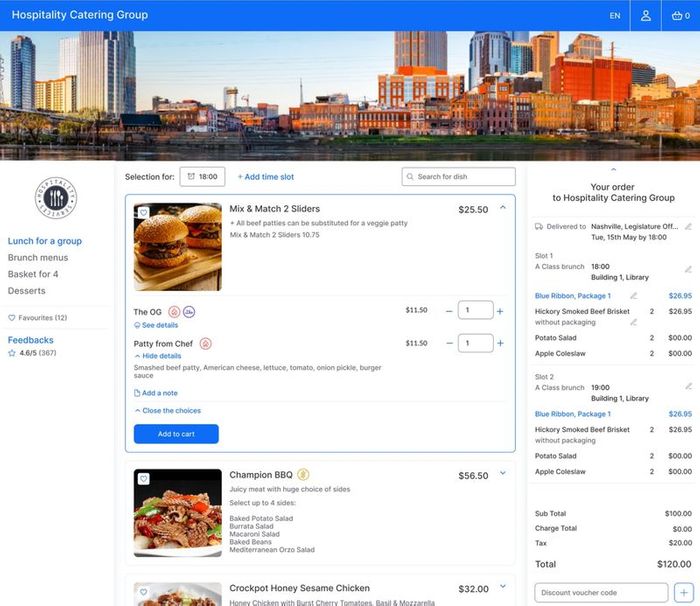Hide details for Patty from Chef
700x606 pixels.
coord(158,356)
